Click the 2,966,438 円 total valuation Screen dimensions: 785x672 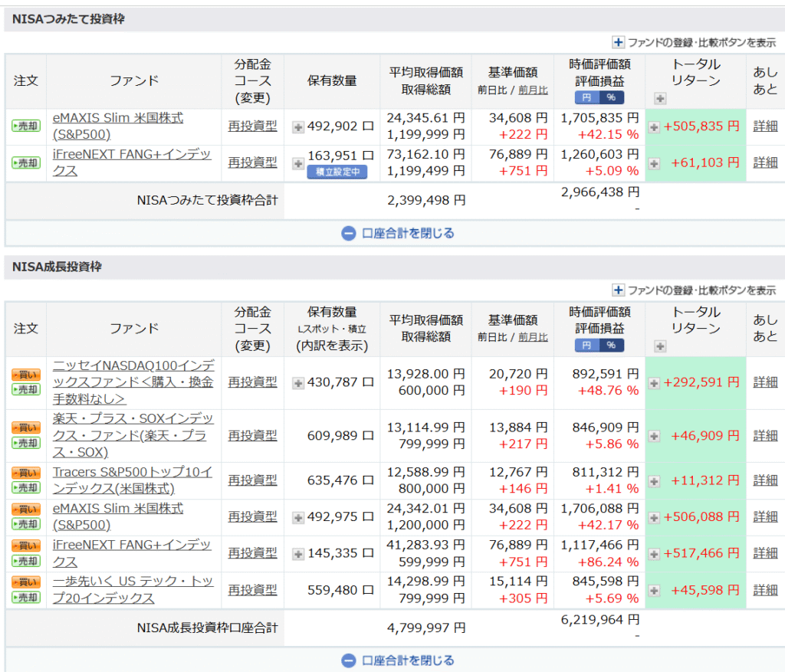[x=599, y=192]
